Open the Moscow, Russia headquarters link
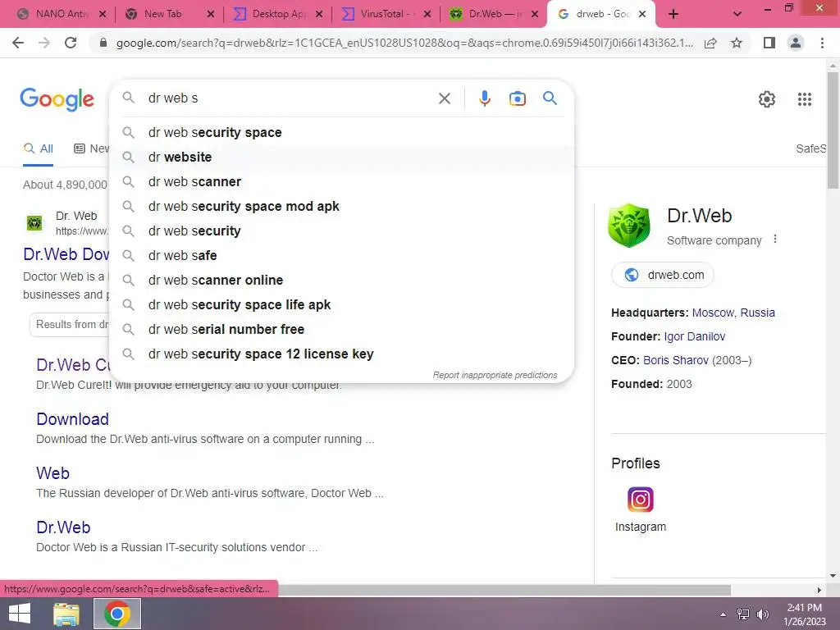840x630 pixels. click(733, 313)
